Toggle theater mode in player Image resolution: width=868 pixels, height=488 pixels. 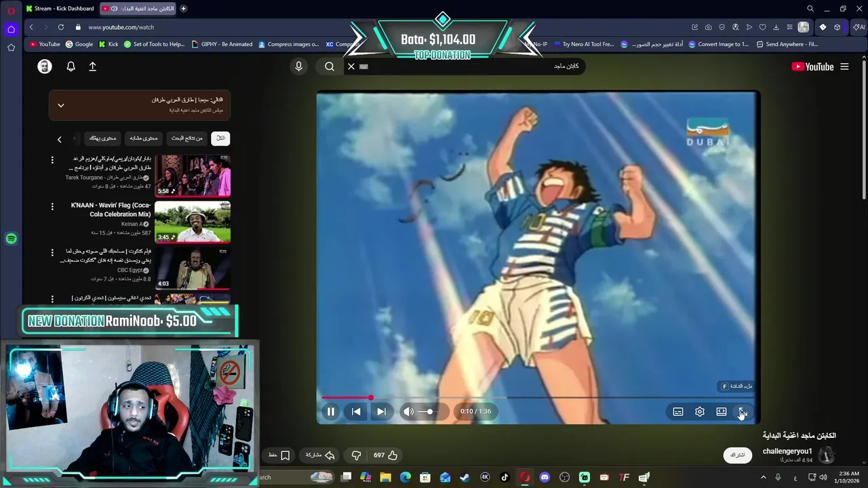(722, 411)
